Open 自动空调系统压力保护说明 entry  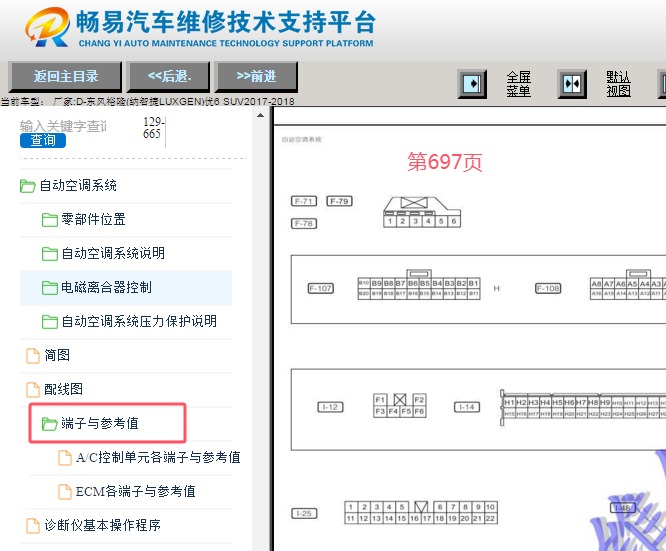[139, 322]
